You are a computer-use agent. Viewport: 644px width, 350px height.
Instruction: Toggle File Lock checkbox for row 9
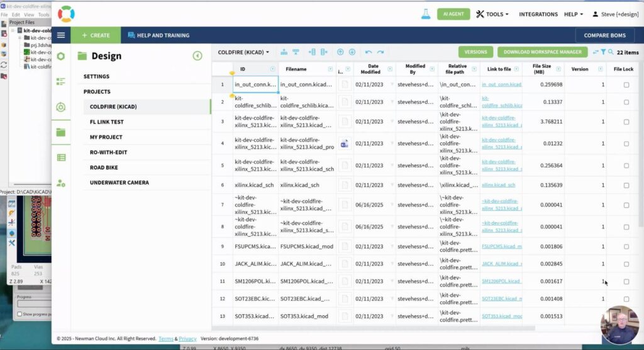626,247
